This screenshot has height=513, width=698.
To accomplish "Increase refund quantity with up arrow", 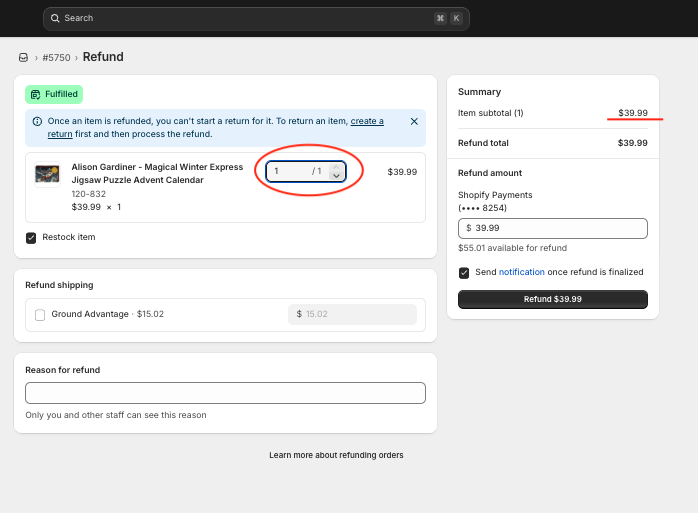I will (x=336, y=167).
